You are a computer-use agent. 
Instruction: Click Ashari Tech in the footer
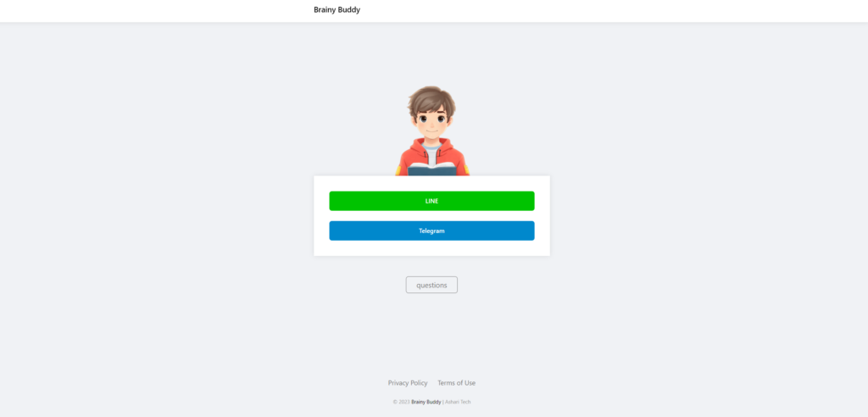[458, 402]
